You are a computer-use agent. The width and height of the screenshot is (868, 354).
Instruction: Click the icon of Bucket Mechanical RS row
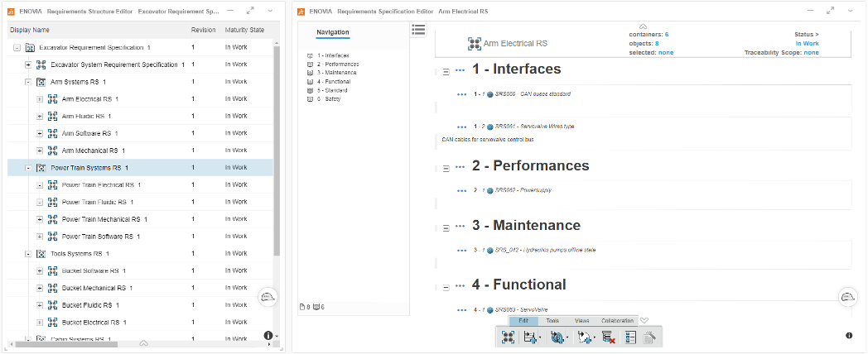point(52,288)
